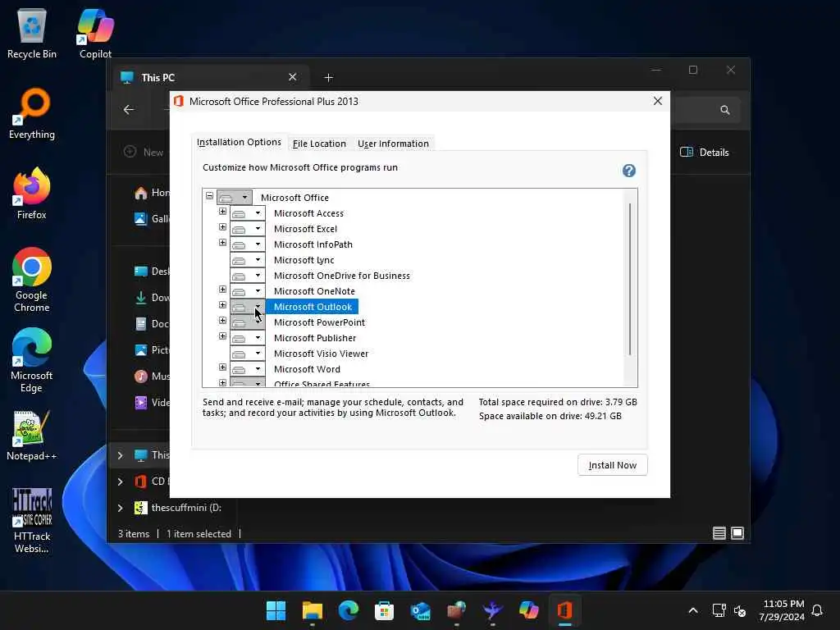Open Copilot from the taskbar
Viewport: 840px width, 630px height.
[x=529, y=610]
